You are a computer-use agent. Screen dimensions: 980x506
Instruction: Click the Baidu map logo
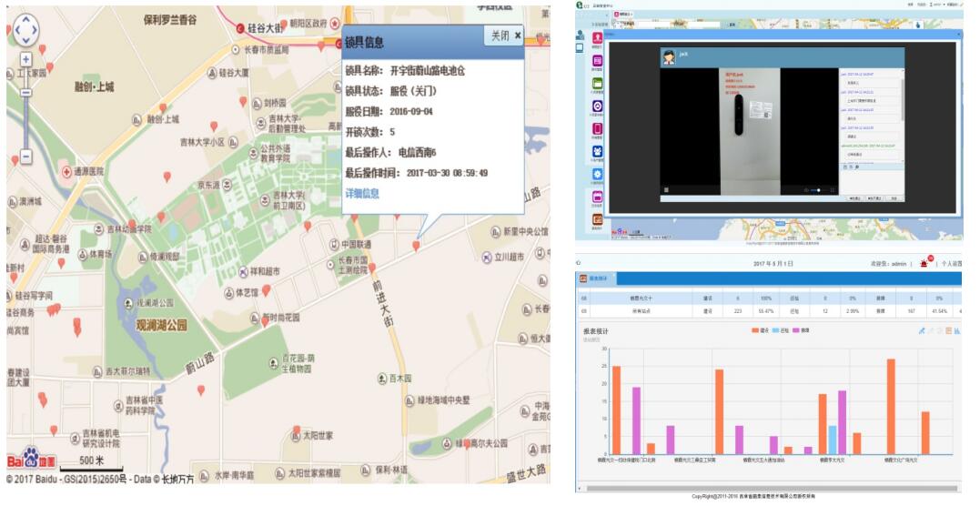[31, 459]
